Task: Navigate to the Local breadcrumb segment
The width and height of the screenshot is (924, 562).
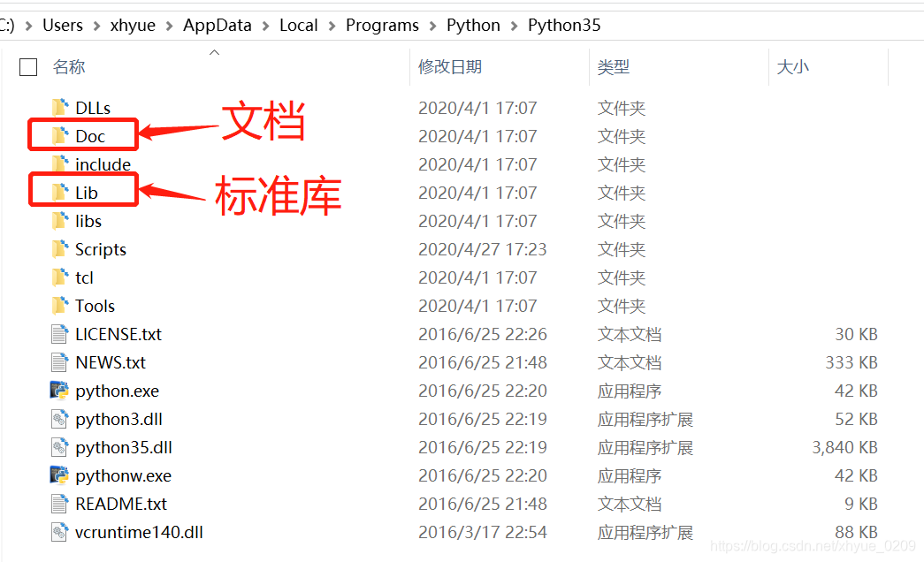Action: click(x=298, y=25)
